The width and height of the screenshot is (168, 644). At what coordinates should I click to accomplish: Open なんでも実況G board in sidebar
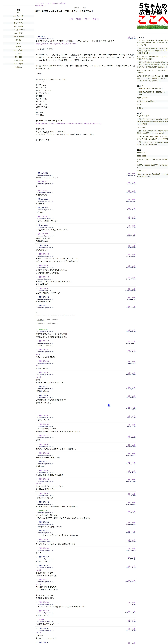[18, 26]
